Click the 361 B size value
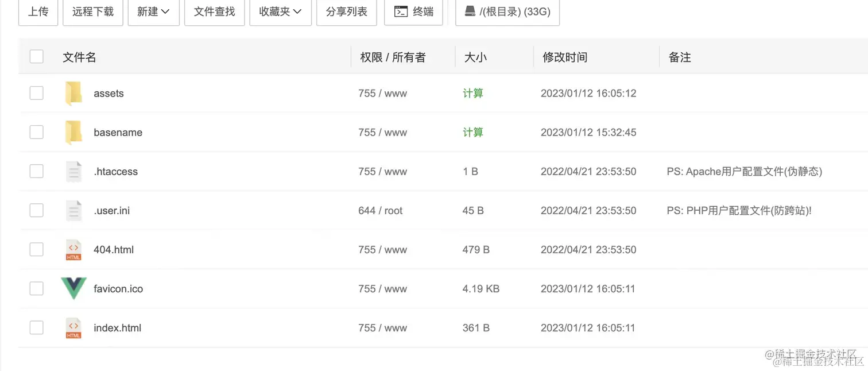868x371 pixels. (476, 328)
